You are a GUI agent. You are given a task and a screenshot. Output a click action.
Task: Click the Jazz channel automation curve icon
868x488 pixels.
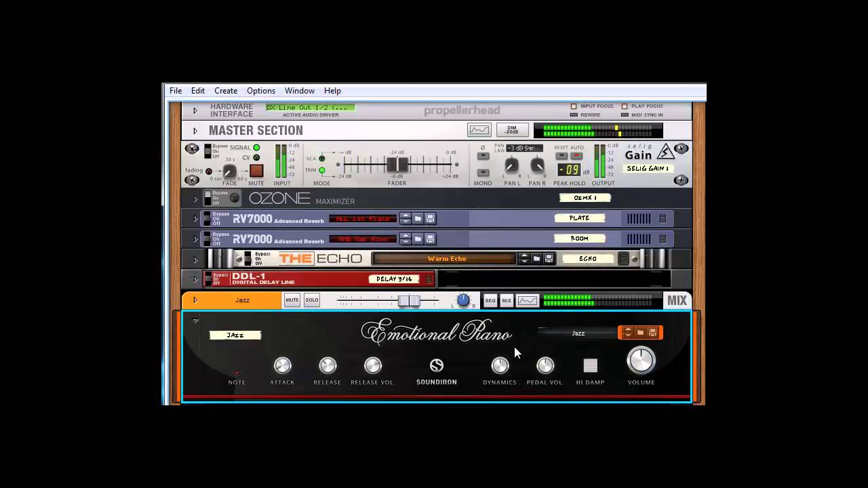(528, 300)
